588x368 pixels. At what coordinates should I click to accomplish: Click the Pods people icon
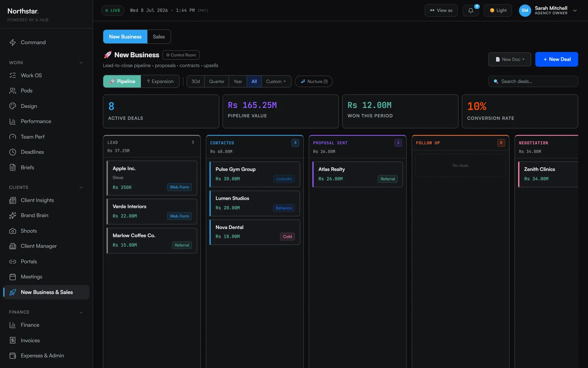coord(12,91)
